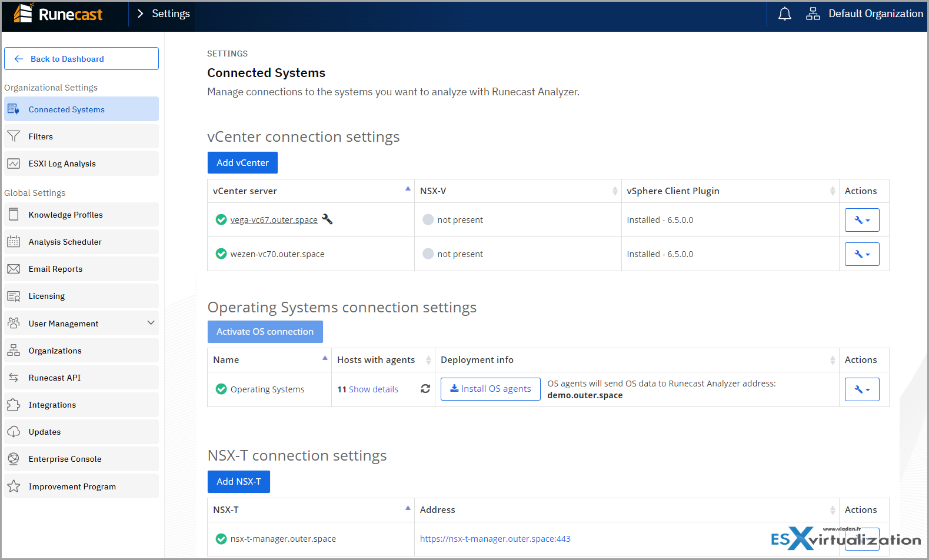
Task: Sort Operating Systems table by Name
Action: pyautogui.click(x=269, y=360)
